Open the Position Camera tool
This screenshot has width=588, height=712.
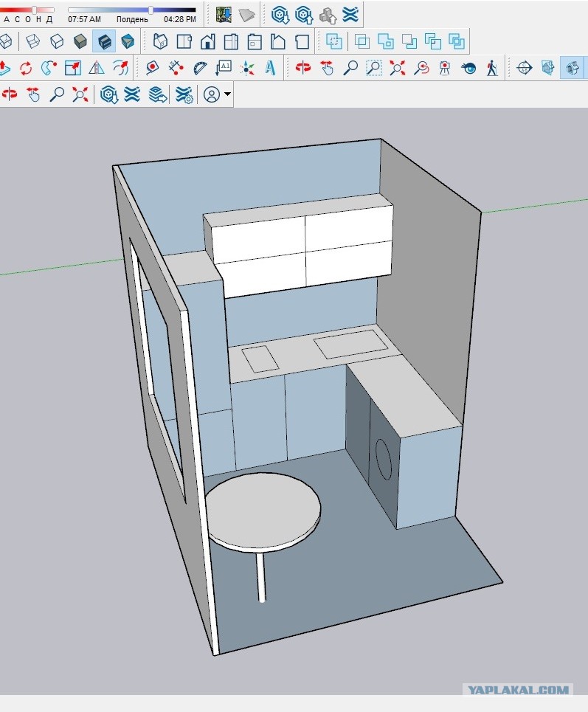445,68
